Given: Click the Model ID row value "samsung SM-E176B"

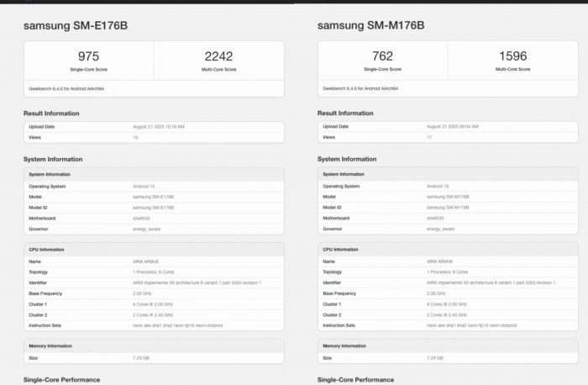Looking at the screenshot, I should click(x=154, y=208).
